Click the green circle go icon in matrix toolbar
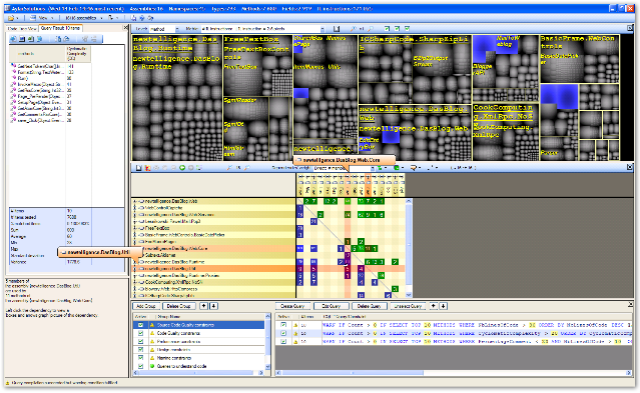Viewport: 640px width, 393px height. coord(182,168)
